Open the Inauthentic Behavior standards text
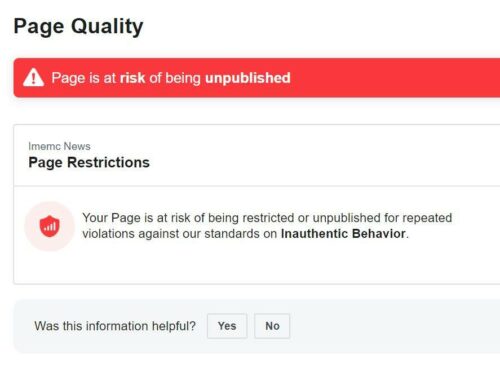 (343, 234)
